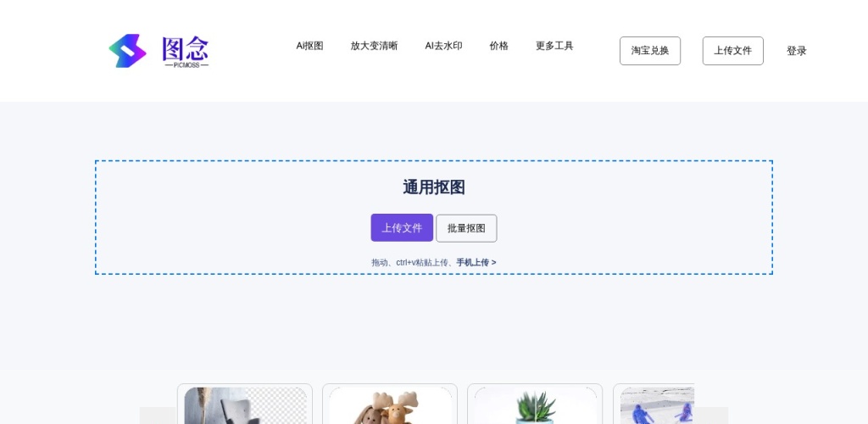The image size is (868, 424).
Task: Click the 淘宝兑换 button
Action: pyautogui.click(x=650, y=51)
